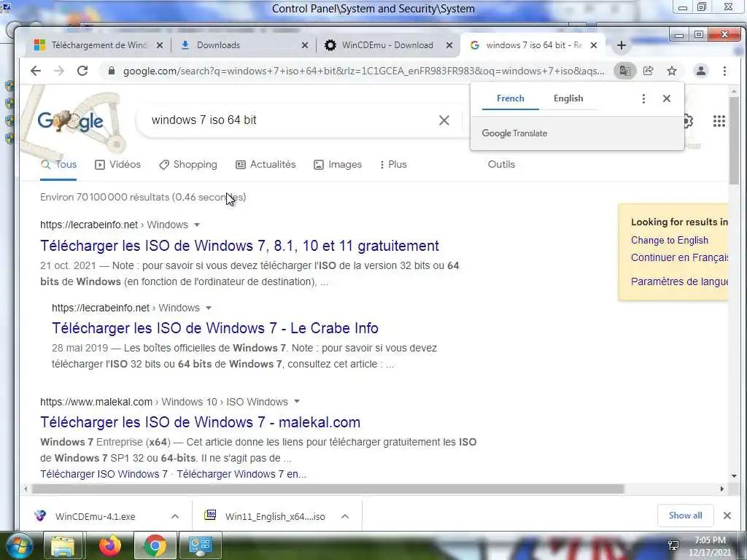Select the Vidéos search filter

point(118,164)
